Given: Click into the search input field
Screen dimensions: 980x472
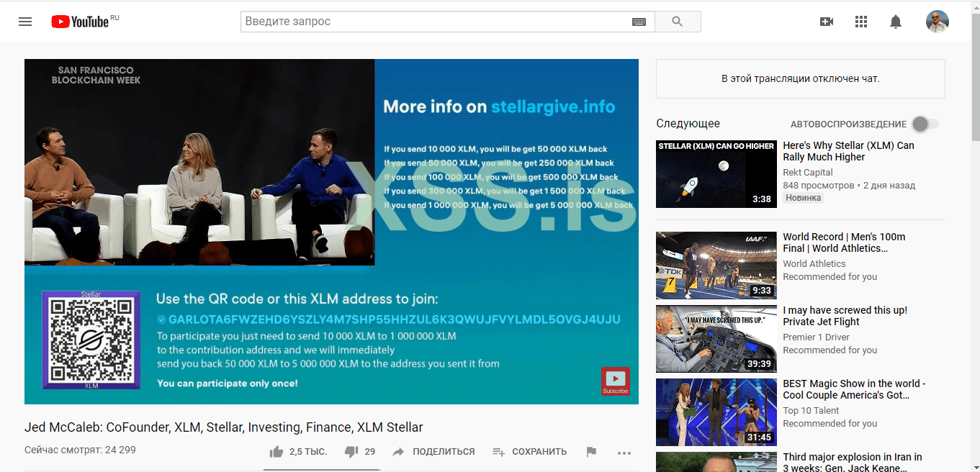Looking at the screenshot, I should point(436,22).
